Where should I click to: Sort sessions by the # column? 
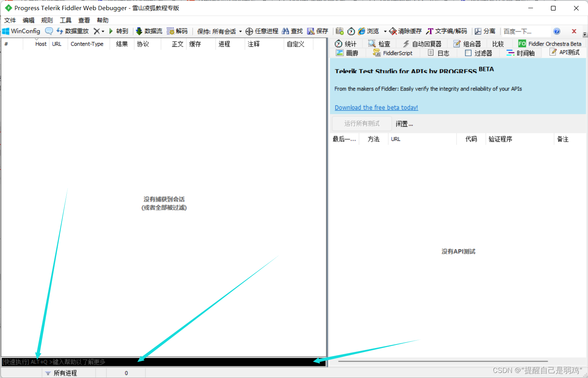coord(12,44)
